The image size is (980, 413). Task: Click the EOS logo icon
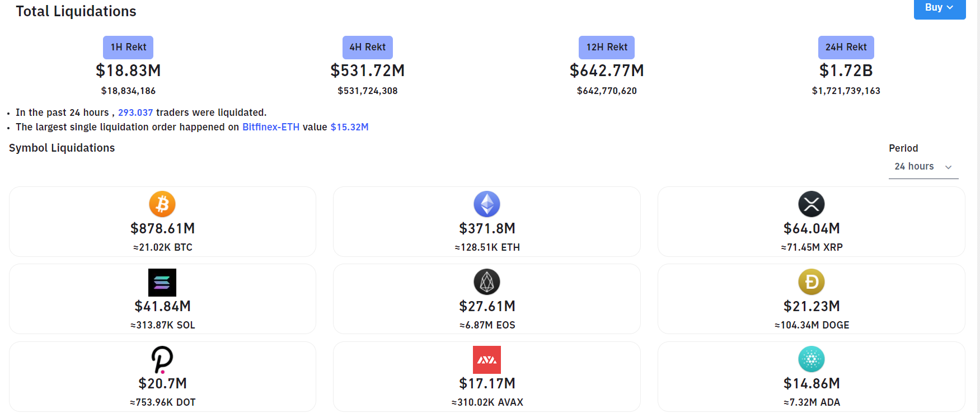click(487, 282)
